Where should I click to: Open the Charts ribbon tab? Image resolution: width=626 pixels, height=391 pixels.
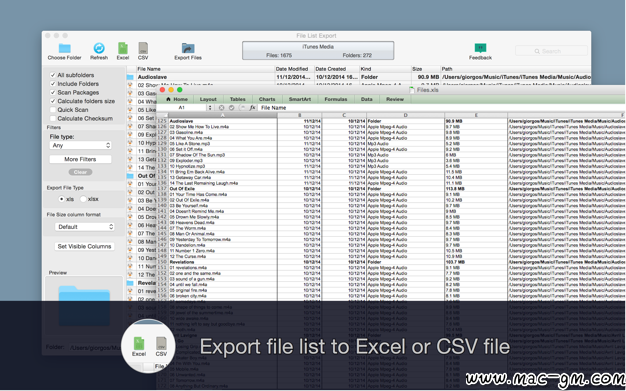(267, 99)
